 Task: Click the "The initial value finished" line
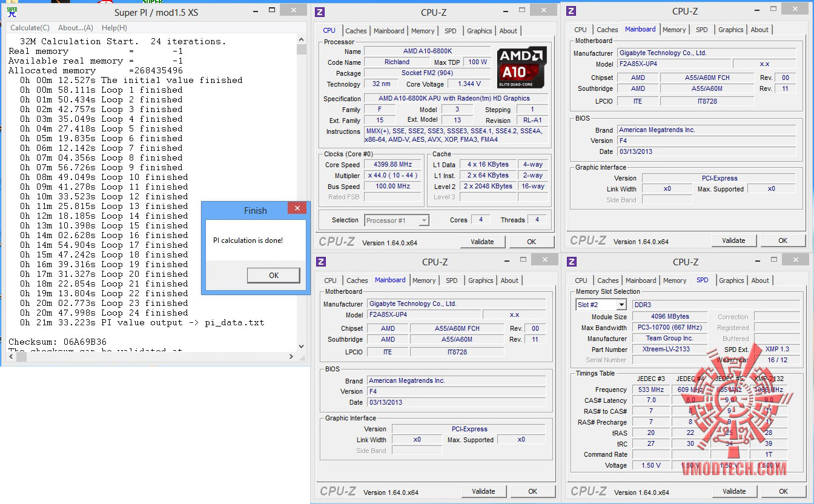(131, 80)
